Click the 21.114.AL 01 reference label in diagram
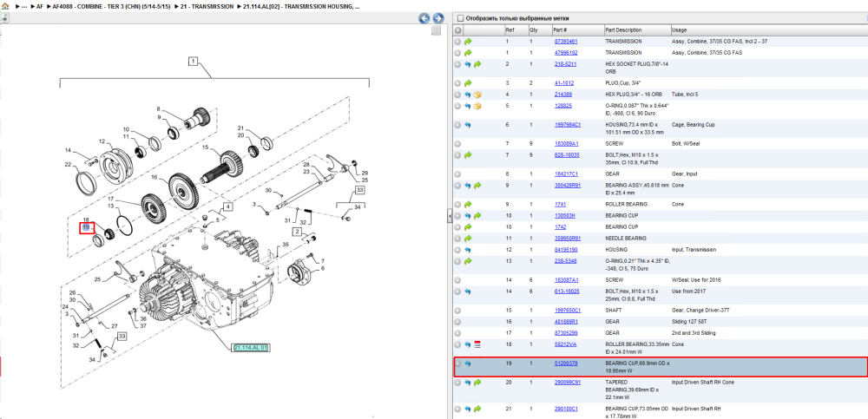 (252, 348)
